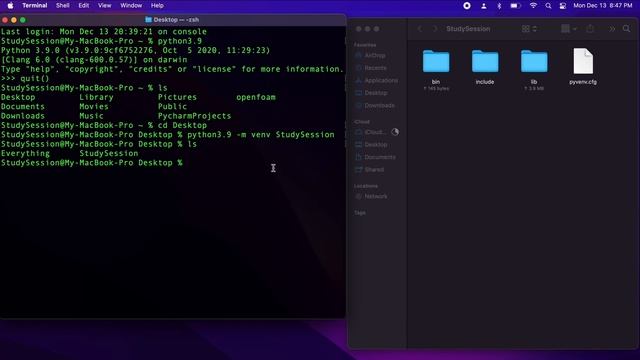This screenshot has height=360, width=640.
Task: Click 'python3.9 -m venv StudySession' command
Action: [x=261, y=135]
